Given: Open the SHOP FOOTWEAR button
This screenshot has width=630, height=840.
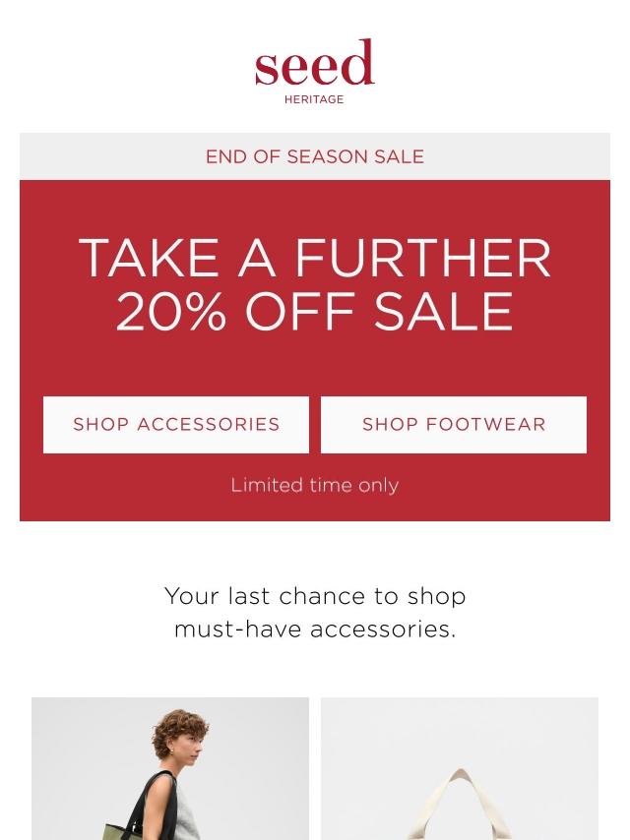Looking at the screenshot, I should tap(454, 425).
